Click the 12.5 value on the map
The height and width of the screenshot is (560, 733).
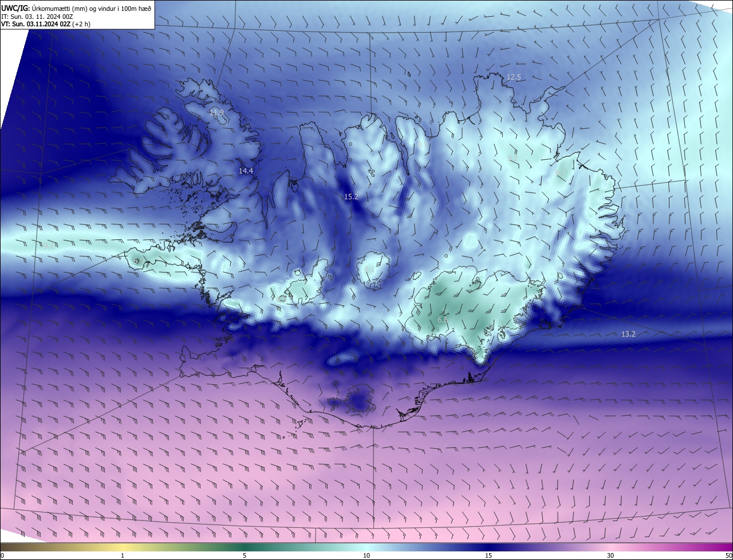tap(514, 77)
